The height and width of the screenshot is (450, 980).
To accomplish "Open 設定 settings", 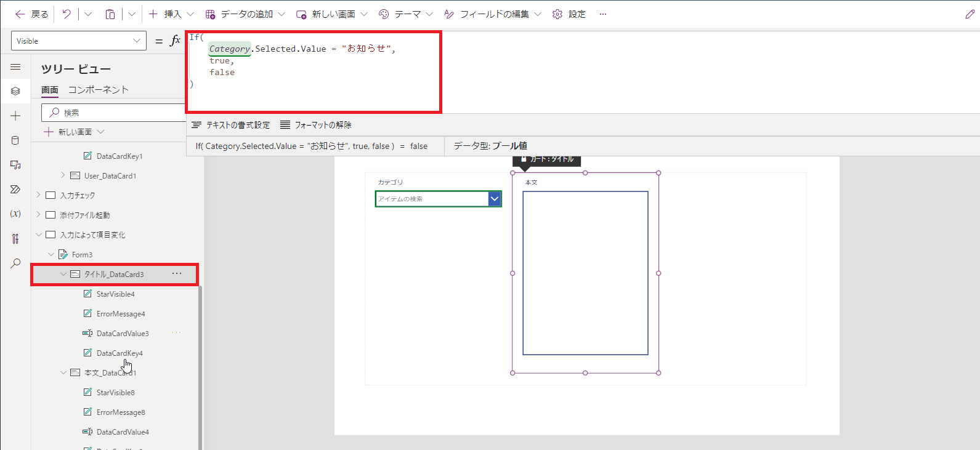I will [x=569, y=14].
